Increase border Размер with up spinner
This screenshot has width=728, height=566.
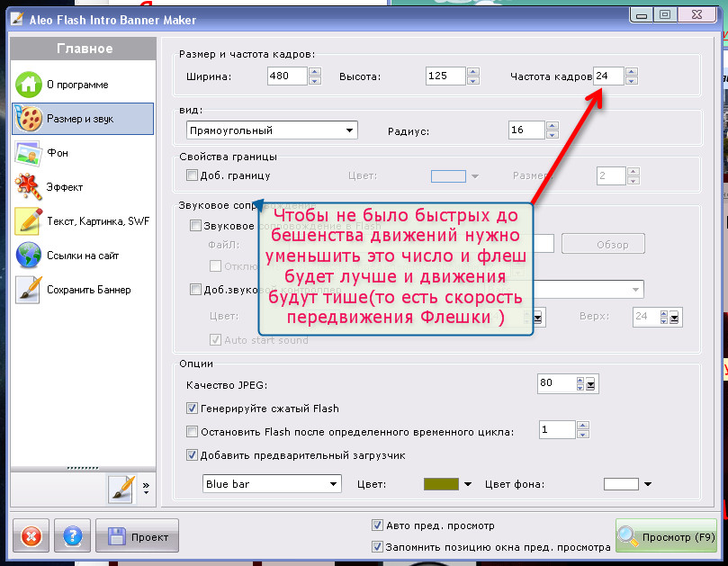[634, 171]
